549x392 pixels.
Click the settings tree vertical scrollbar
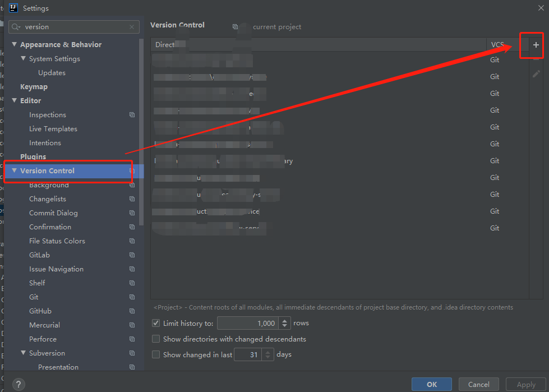click(x=141, y=132)
